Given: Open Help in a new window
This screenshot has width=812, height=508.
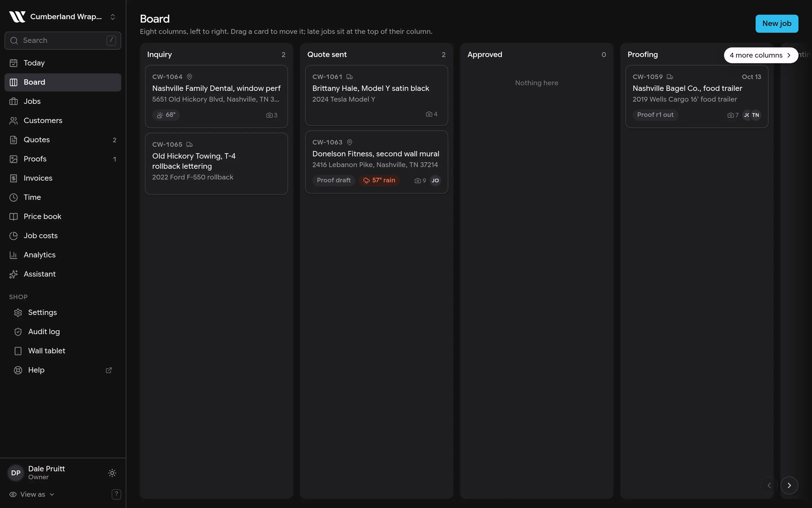Looking at the screenshot, I should [x=63, y=370].
